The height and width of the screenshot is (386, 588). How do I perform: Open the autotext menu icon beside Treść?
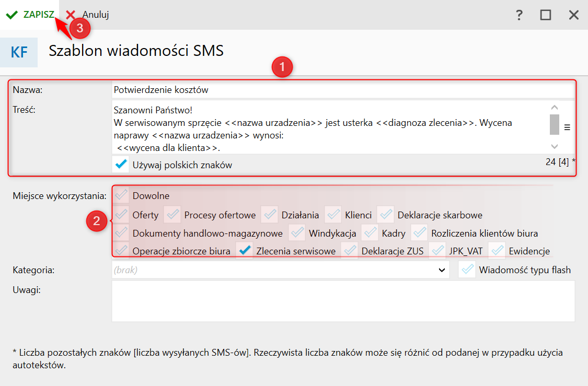click(568, 127)
